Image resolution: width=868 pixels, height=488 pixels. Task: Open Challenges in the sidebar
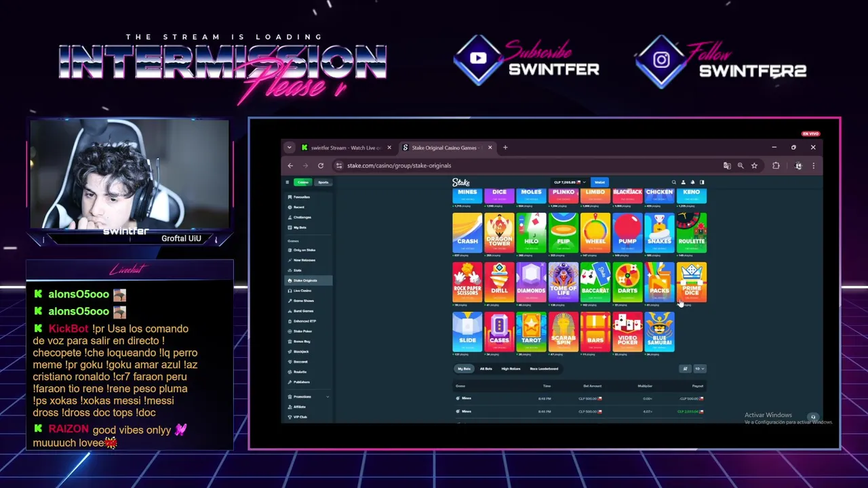tap(302, 218)
